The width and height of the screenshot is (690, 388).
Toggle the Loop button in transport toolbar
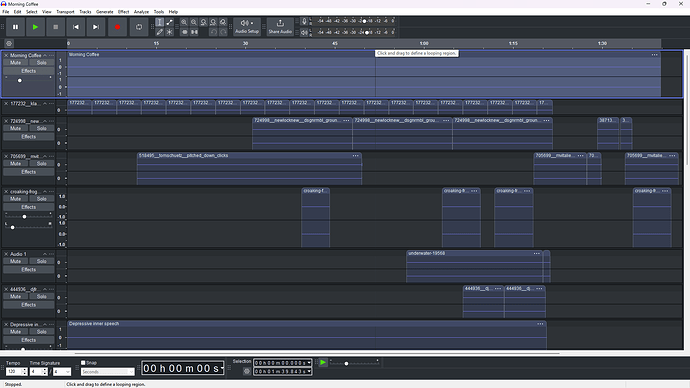[139, 27]
